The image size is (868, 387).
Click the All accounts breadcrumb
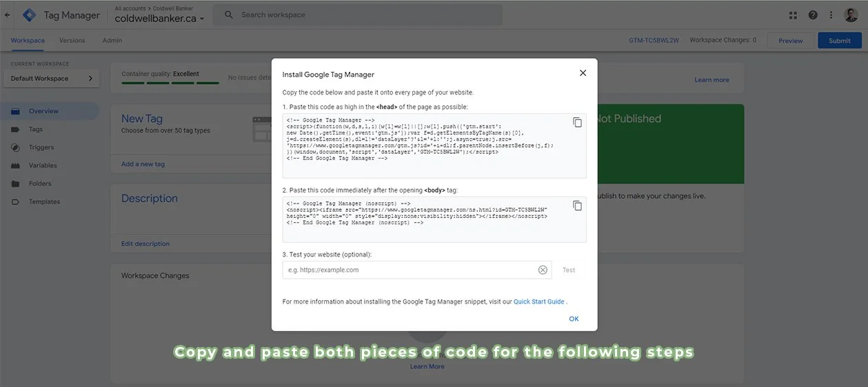pyautogui.click(x=130, y=8)
